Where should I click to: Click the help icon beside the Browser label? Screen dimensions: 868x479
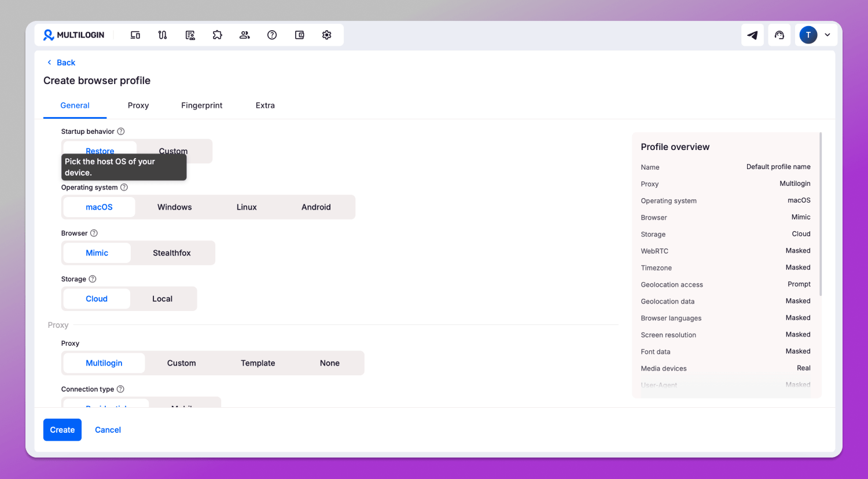(94, 233)
